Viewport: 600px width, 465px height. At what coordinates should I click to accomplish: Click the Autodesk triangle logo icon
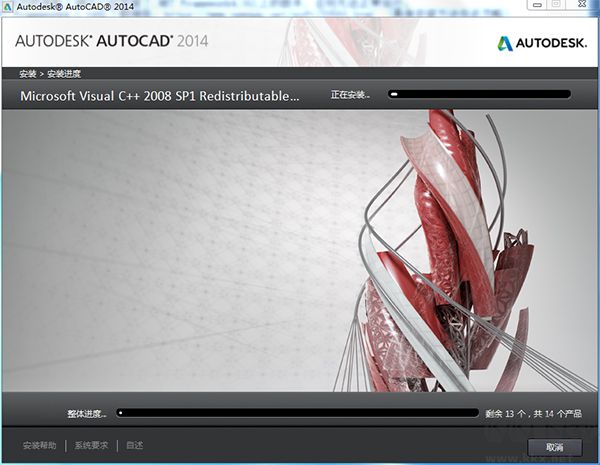pos(505,42)
